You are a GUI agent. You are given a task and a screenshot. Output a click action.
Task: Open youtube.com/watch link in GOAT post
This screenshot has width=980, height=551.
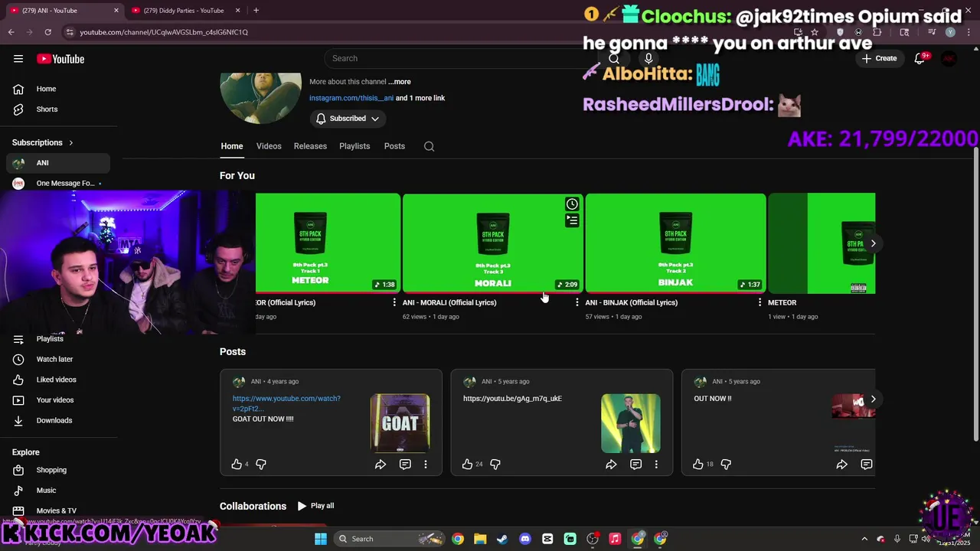[286, 403]
